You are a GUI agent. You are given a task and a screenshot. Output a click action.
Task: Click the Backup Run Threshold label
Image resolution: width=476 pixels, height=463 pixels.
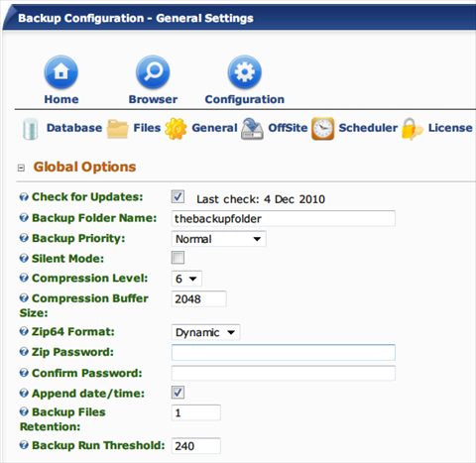[98, 445]
